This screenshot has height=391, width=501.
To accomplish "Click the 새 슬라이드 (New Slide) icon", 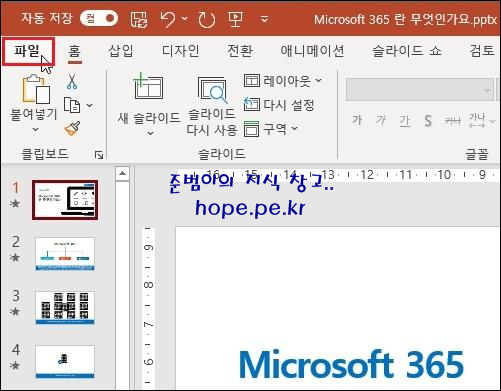I will tap(148, 87).
